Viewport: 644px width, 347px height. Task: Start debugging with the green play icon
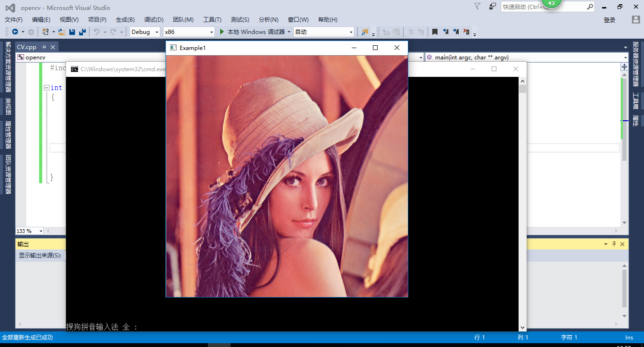click(223, 32)
